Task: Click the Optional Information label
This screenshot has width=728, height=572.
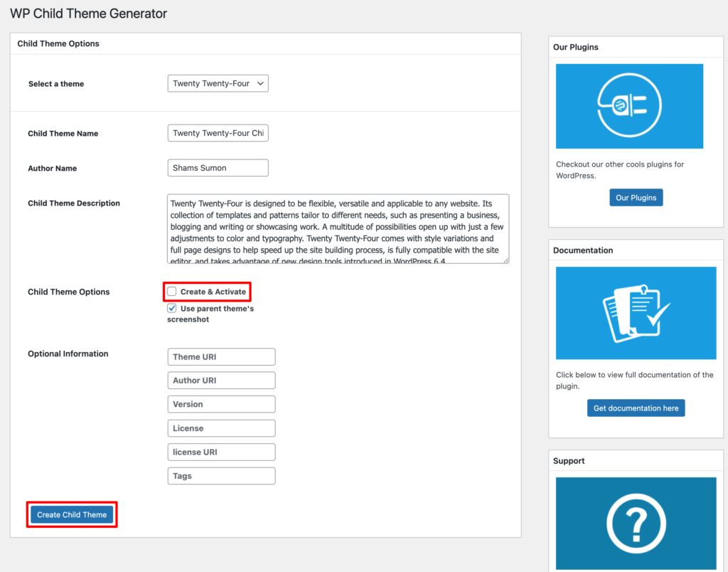Action: [x=68, y=354]
